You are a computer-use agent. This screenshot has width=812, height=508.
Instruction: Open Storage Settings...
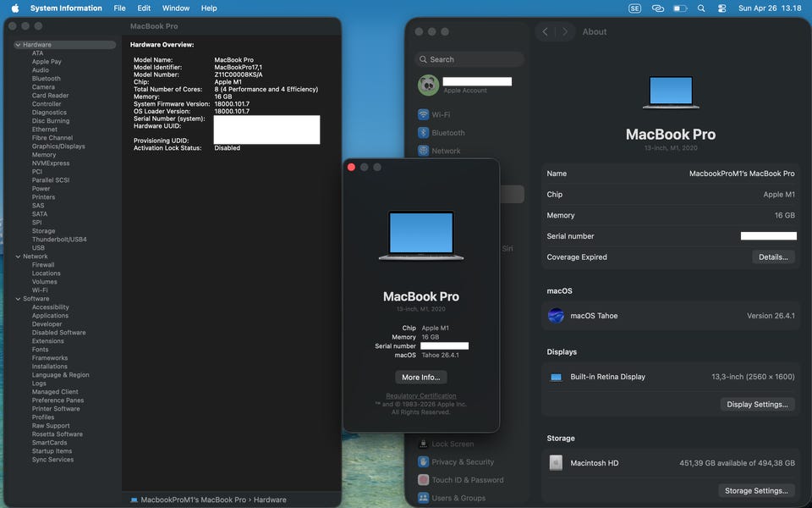756,490
